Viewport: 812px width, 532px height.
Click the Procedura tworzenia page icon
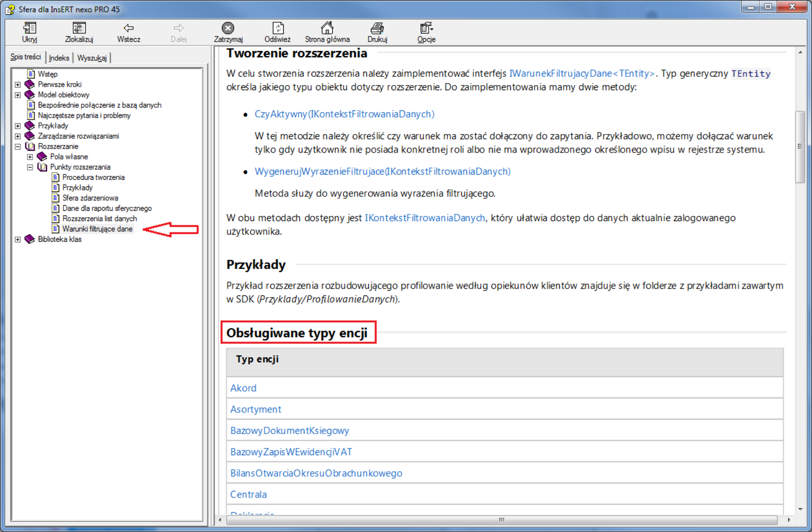coord(56,177)
